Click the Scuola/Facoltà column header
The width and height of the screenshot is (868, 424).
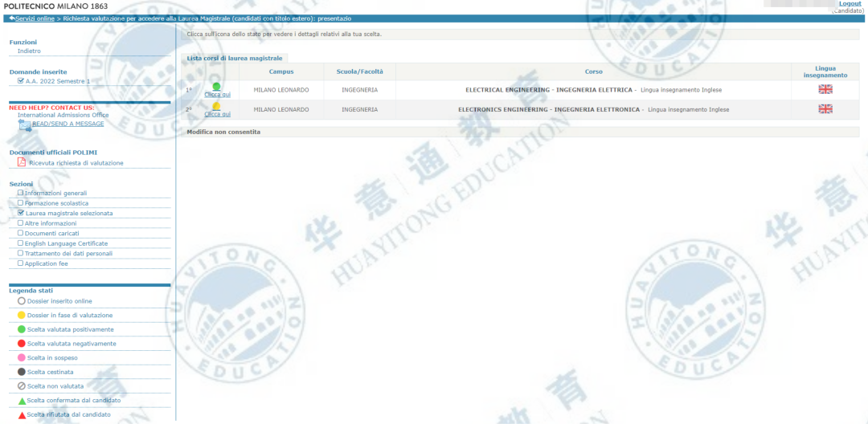pos(359,71)
